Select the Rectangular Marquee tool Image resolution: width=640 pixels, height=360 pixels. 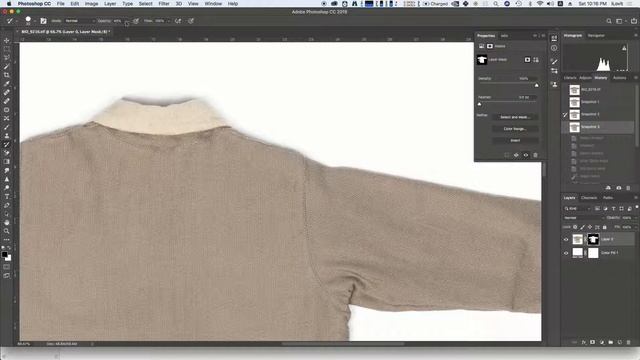tap(7, 49)
